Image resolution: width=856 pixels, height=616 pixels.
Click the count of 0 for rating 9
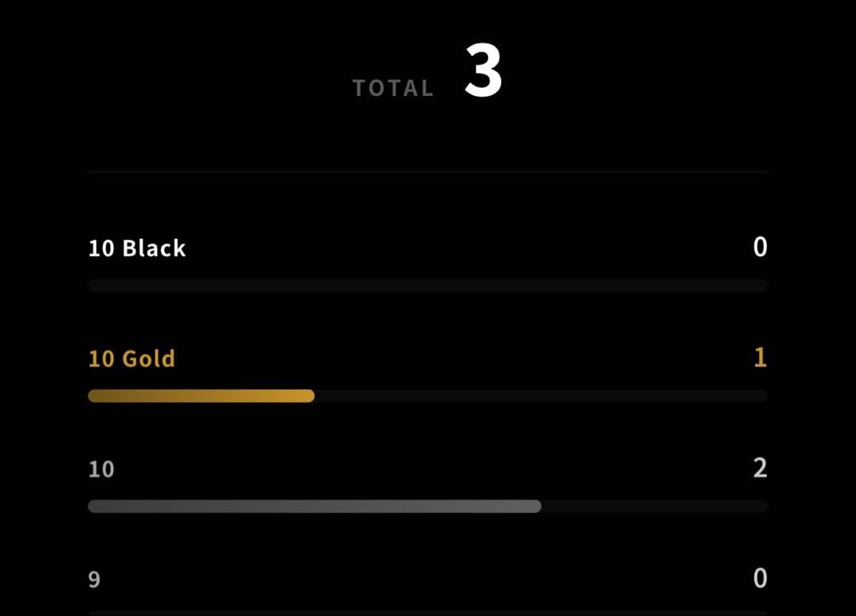(x=760, y=578)
